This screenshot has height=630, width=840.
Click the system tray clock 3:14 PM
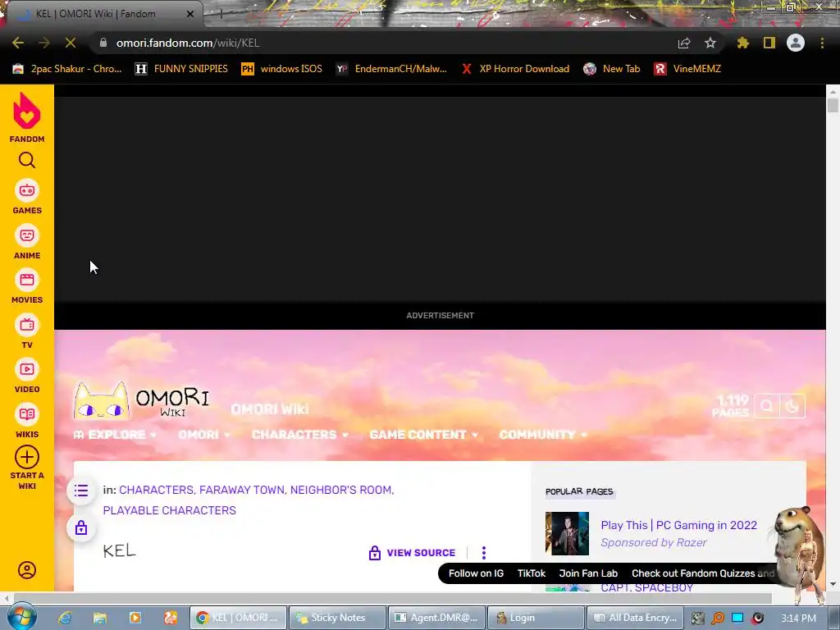pos(799,619)
